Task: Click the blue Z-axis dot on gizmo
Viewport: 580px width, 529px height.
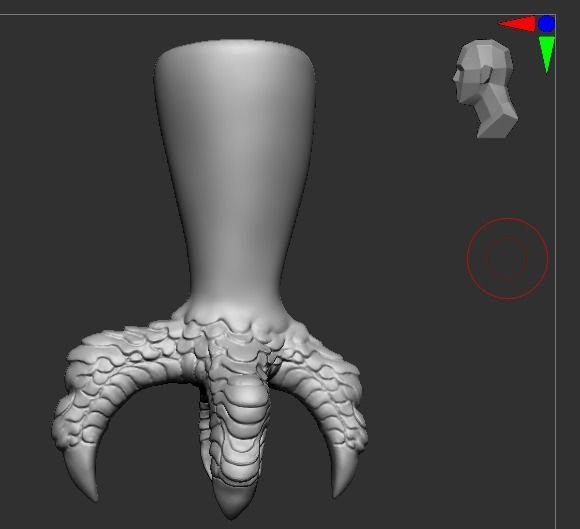Action: point(546,24)
